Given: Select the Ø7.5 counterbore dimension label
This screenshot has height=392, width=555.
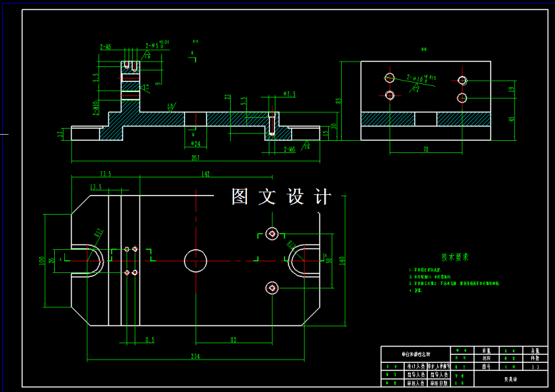Looking at the screenshot, I should click(289, 94).
